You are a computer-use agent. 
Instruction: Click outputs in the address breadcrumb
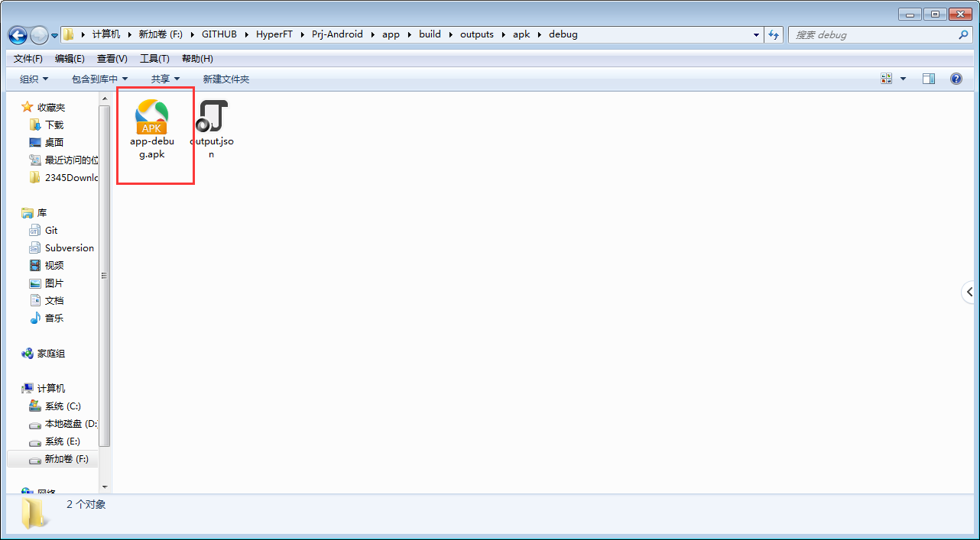(477, 34)
